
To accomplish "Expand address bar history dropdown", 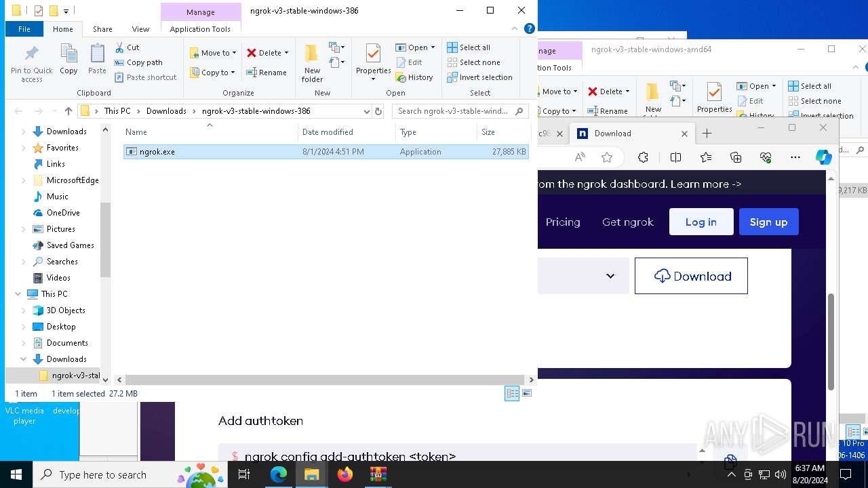I will pyautogui.click(x=367, y=111).
